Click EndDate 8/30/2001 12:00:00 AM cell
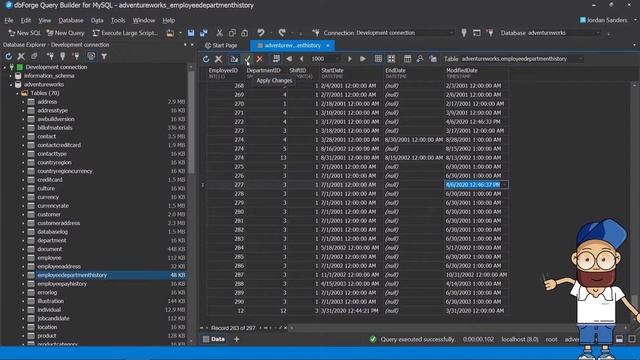 point(413,140)
